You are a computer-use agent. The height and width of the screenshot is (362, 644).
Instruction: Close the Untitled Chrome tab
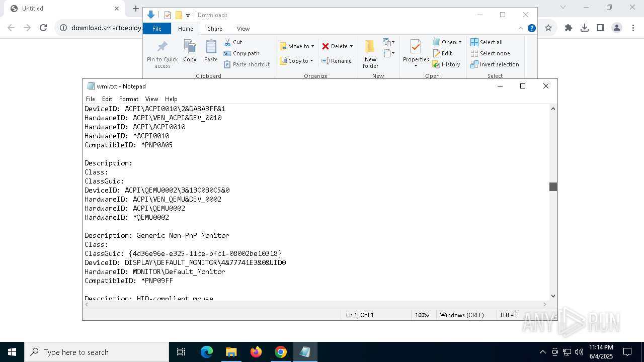pyautogui.click(x=117, y=9)
